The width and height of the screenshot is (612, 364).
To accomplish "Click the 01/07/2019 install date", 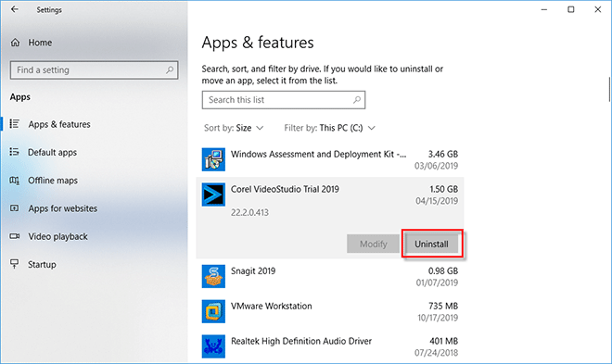I will click(x=437, y=282).
